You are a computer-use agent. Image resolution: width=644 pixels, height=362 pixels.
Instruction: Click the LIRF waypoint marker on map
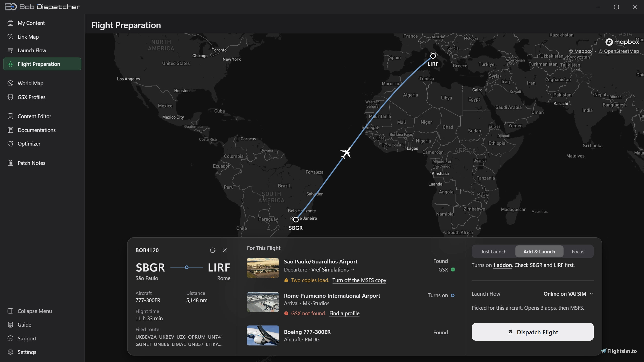point(433,56)
